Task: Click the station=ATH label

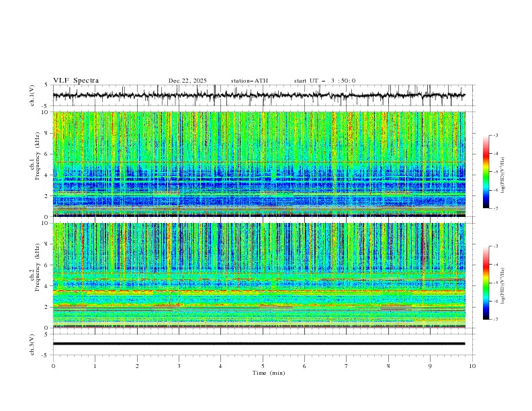Action: tap(249, 81)
